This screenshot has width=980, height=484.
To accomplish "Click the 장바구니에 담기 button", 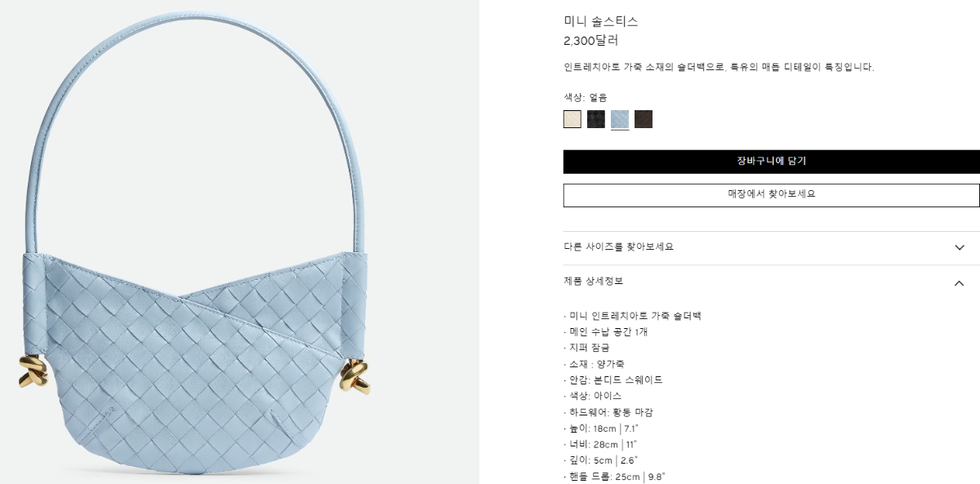I will coord(772,162).
